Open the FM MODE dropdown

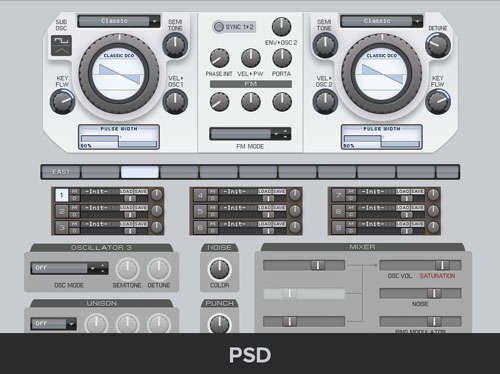point(250,134)
